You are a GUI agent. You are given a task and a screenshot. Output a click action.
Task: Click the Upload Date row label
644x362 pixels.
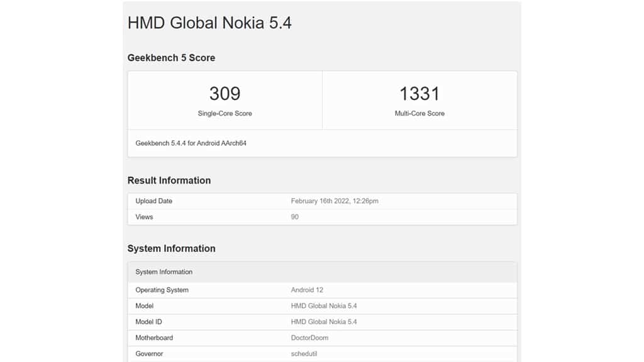153,201
